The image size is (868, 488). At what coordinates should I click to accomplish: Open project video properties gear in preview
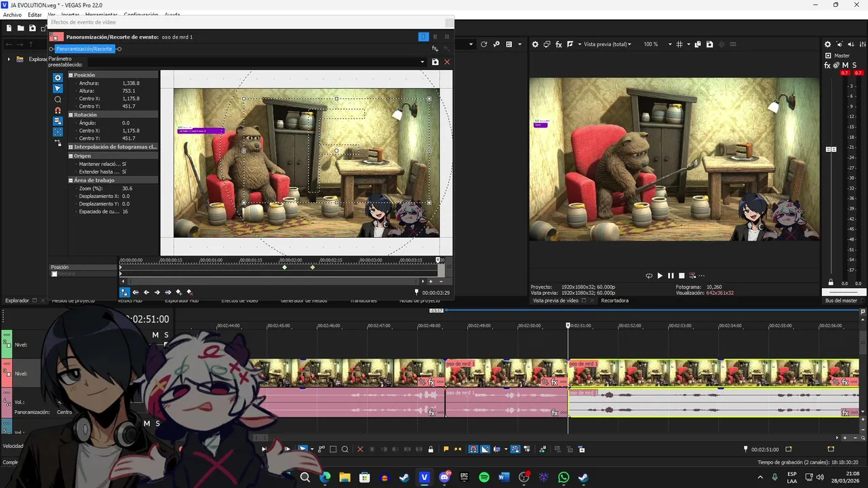point(535,44)
